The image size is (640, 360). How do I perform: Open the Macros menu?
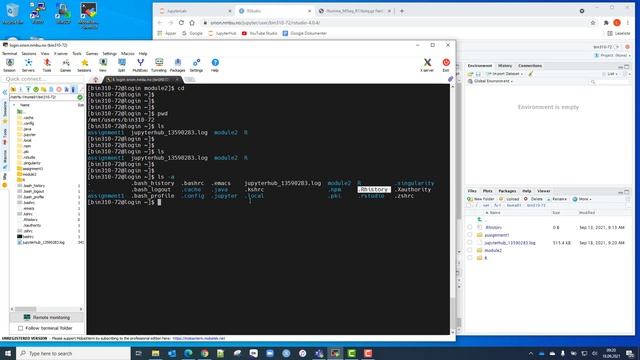point(127,53)
